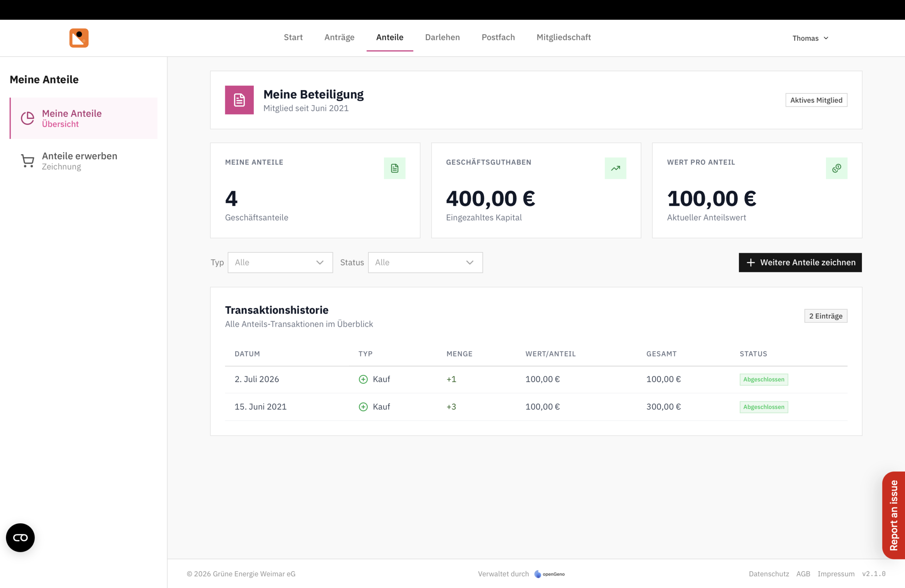Open the Datenschutz footer link
905x588 pixels.
pyautogui.click(x=769, y=574)
